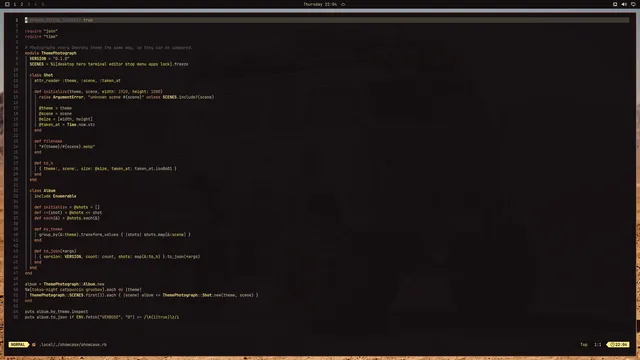Click the 'Top' scroll position indicator
640x360 pixels.
(x=584, y=344)
